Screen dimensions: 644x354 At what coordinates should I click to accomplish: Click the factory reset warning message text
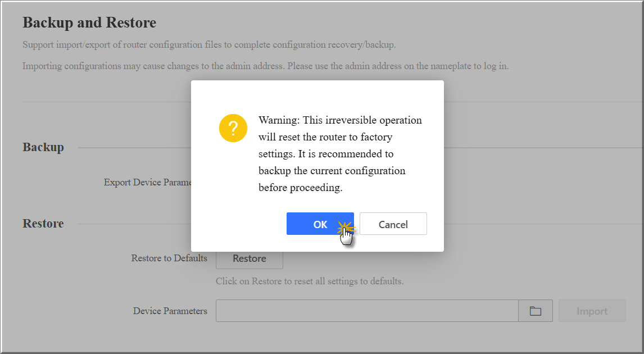(340, 153)
